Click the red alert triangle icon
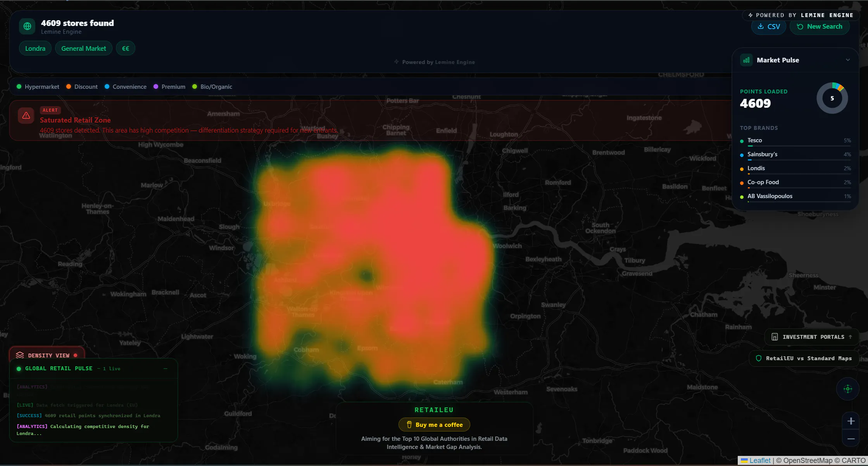Image resolution: width=868 pixels, height=466 pixels. pyautogui.click(x=26, y=116)
